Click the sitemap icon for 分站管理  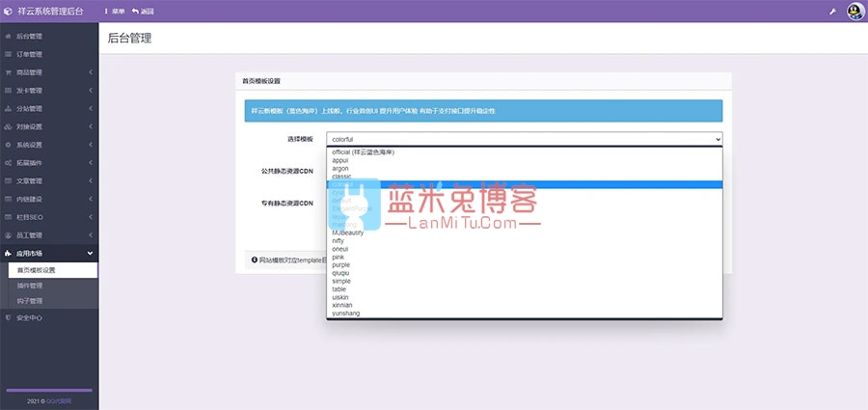coord(8,109)
